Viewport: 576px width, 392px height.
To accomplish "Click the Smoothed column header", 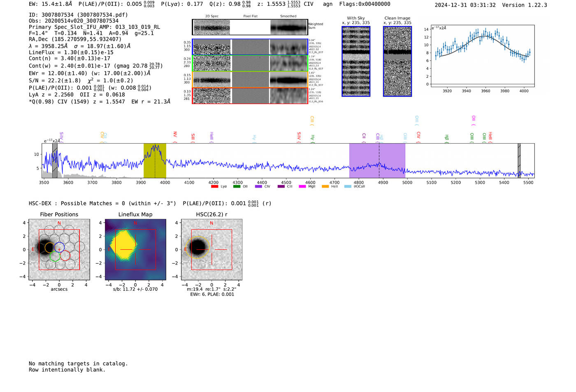I will [288, 16].
